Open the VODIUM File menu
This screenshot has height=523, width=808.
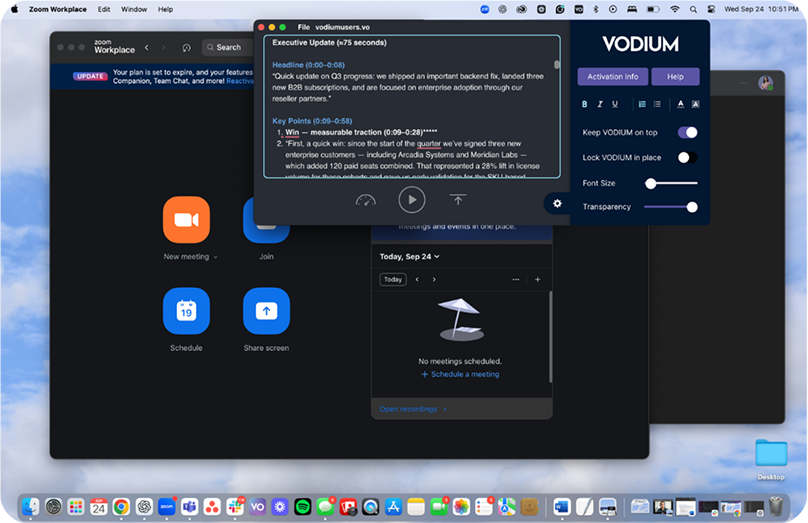pyautogui.click(x=304, y=27)
